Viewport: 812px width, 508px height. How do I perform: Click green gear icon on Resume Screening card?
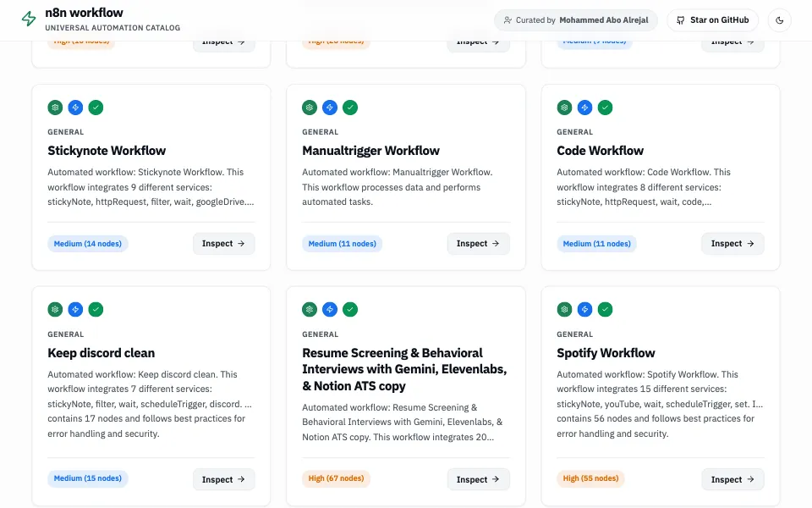tap(310, 310)
